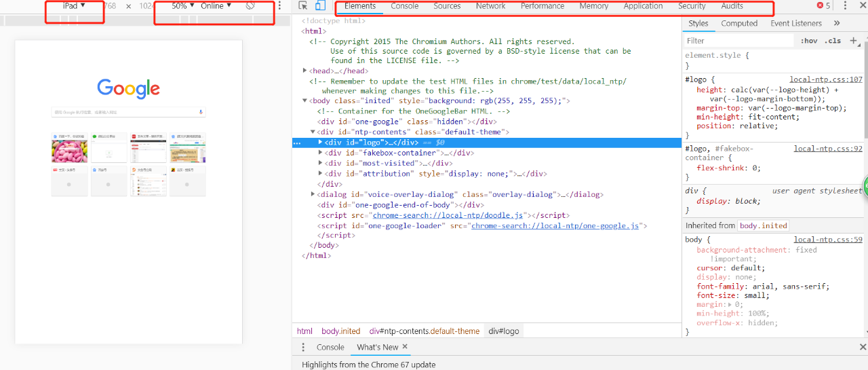This screenshot has width=868, height=370.
Task: Expand the fakebox-container div node
Action: pyautogui.click(x=321, y=153)
